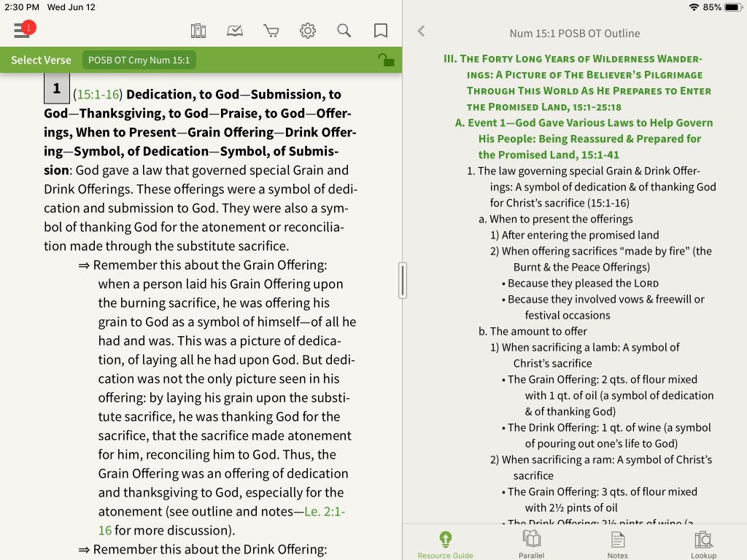
Task: Open the settings gear icon
Action: click(308, 31)
